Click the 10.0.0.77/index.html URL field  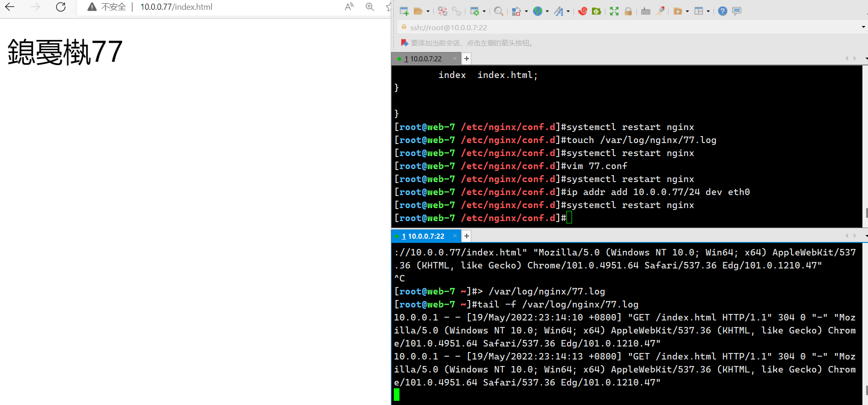coord(176,7)
